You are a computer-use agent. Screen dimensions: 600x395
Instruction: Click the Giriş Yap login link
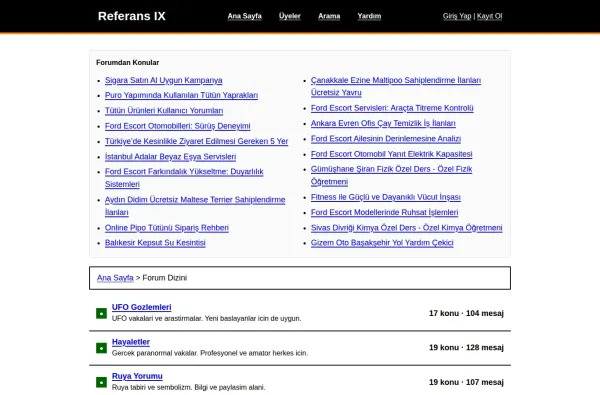[x=457, y=16]
